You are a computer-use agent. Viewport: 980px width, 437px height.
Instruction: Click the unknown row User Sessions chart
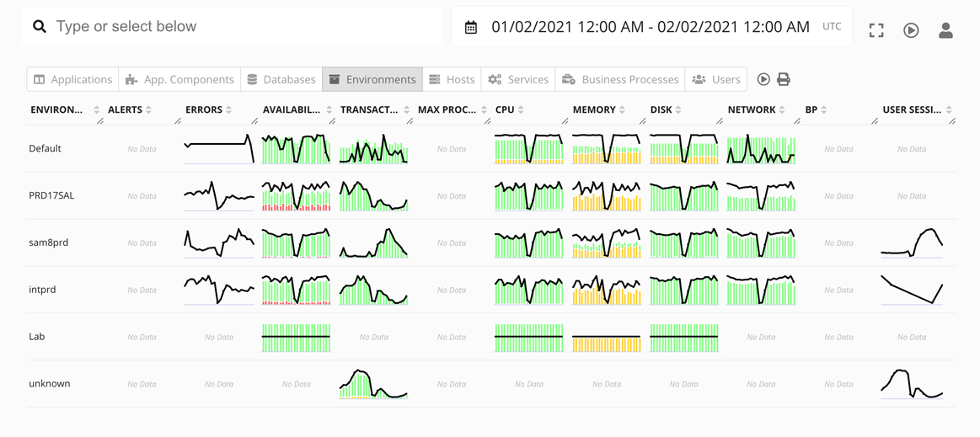pos(912,383)
